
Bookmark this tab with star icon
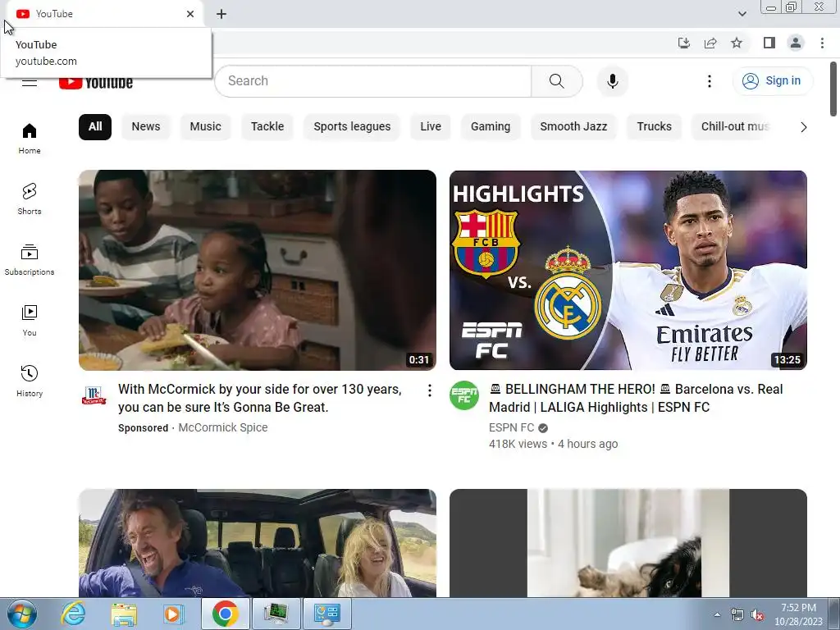[737, 43]
